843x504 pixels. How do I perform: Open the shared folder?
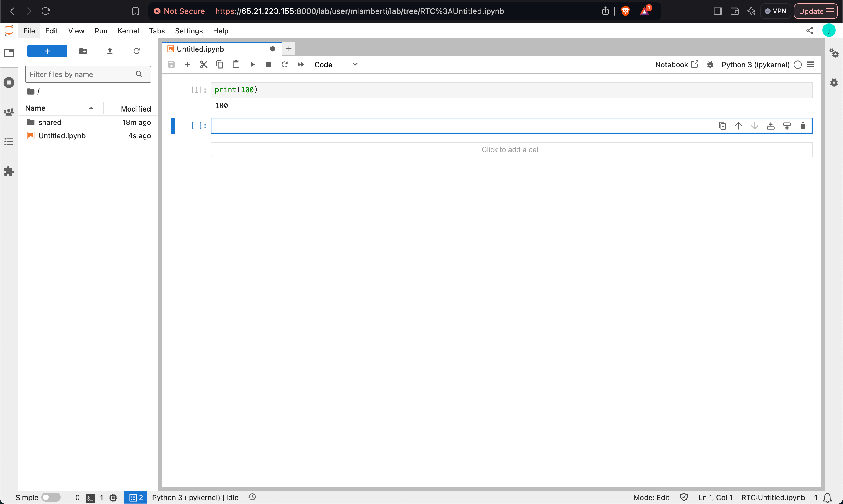tap(88, 122)
